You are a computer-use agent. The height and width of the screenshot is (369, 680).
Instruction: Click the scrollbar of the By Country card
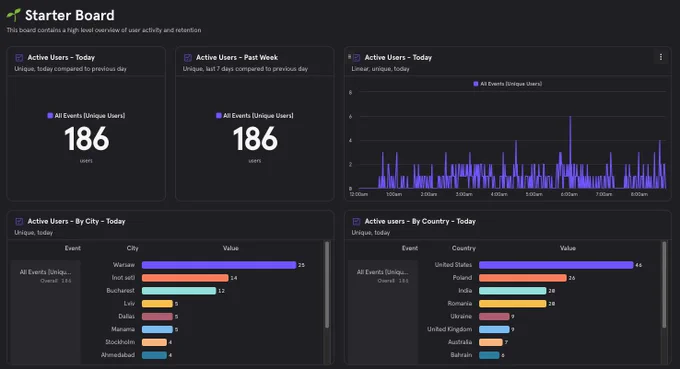pyautogui.click(x=664, y=284)
